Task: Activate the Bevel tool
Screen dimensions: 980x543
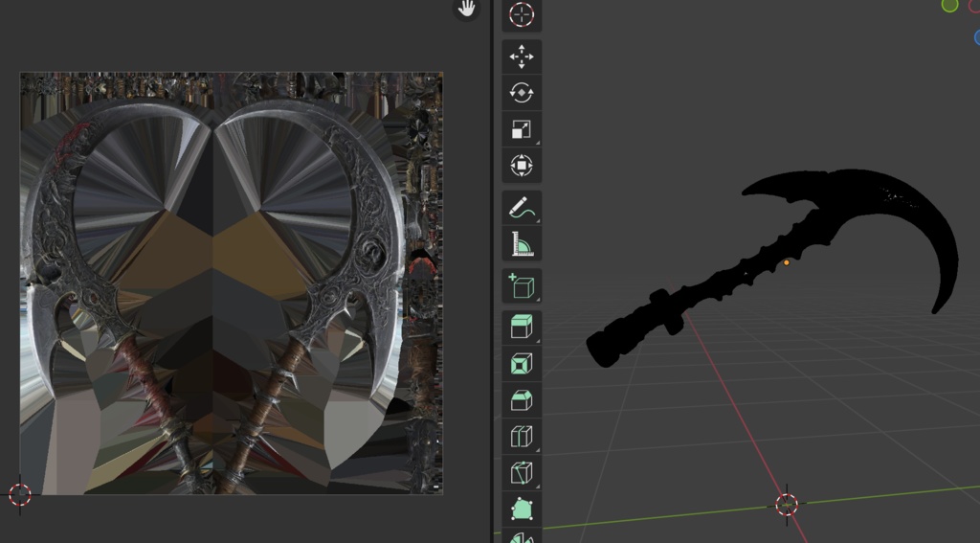Action: pos(522,400)
